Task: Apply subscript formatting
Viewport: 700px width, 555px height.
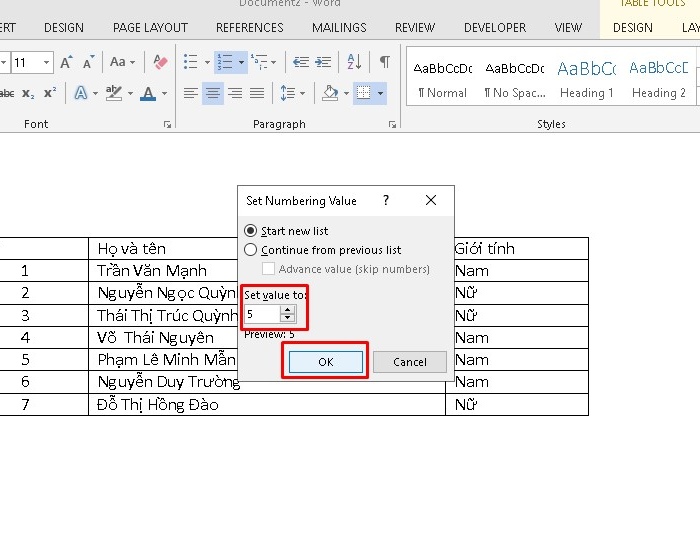Action: pyautogui.click(x=28, y=93)
